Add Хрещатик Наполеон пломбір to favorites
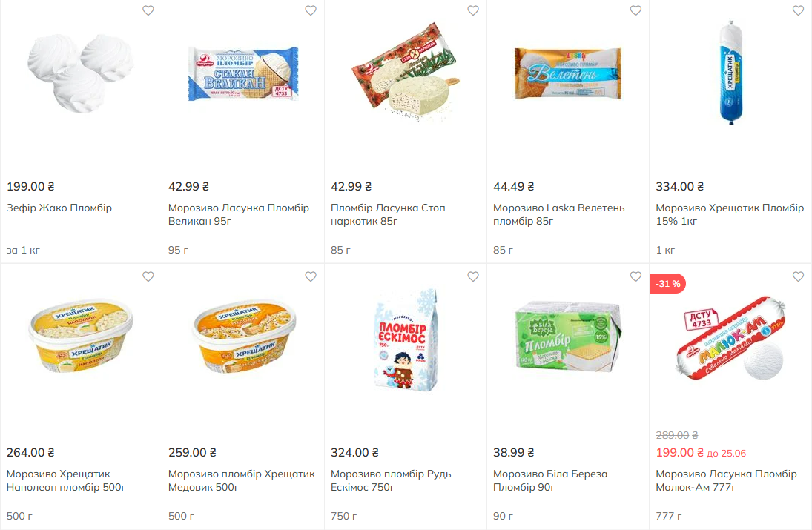812x530 pixels. coord(148,276)
